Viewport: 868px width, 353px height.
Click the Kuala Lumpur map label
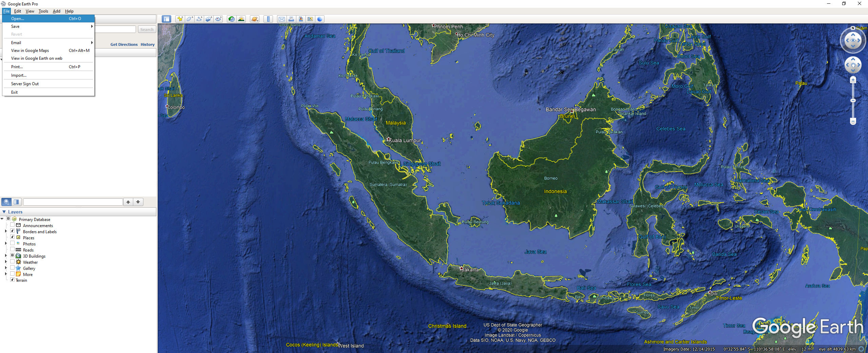click(405, 141)
